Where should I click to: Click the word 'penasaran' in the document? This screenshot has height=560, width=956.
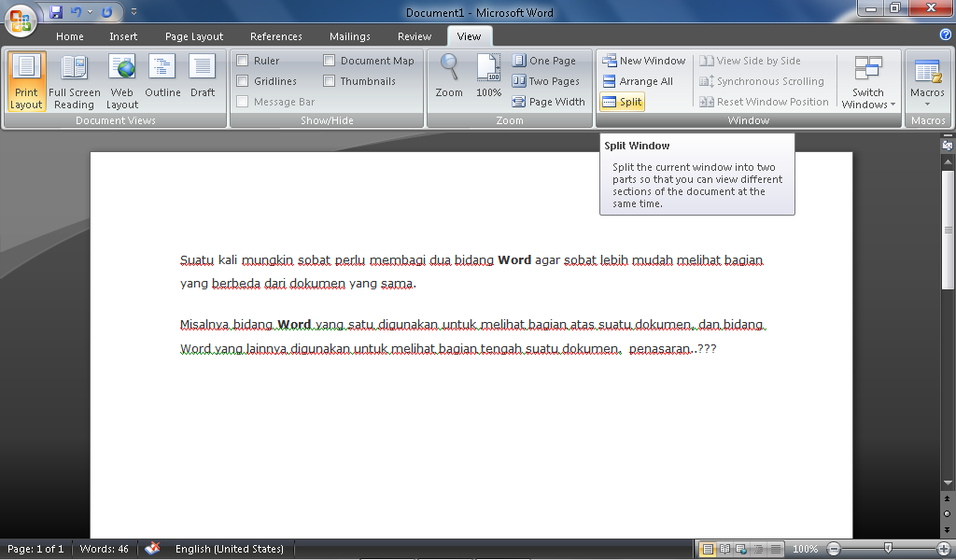[662, 349]
